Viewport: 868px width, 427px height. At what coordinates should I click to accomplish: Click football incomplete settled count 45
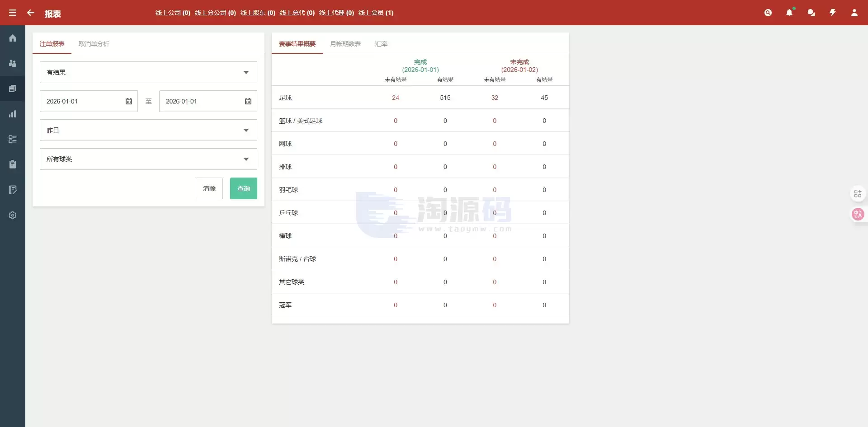click(x=544, y=98)
